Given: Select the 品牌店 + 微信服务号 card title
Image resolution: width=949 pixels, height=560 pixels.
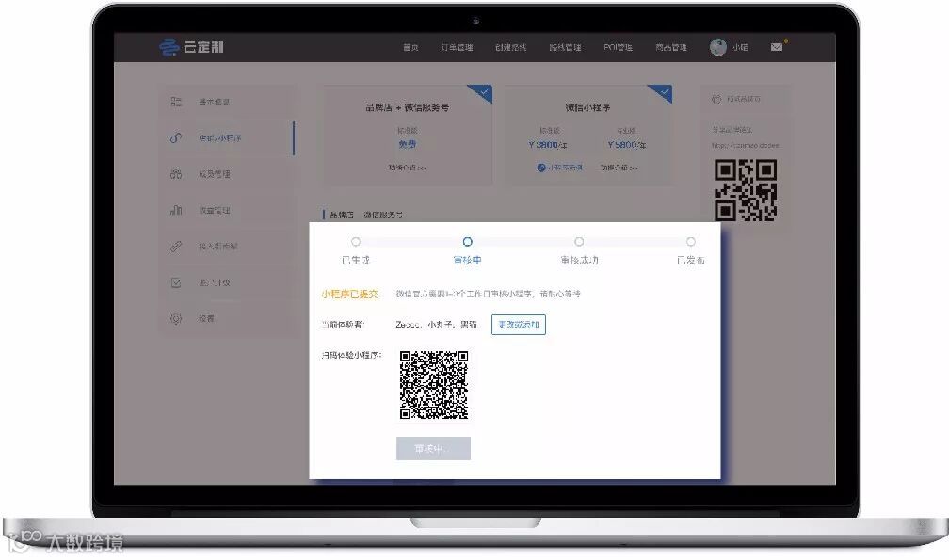Looking at the screenshot, I should coord(408,107).
